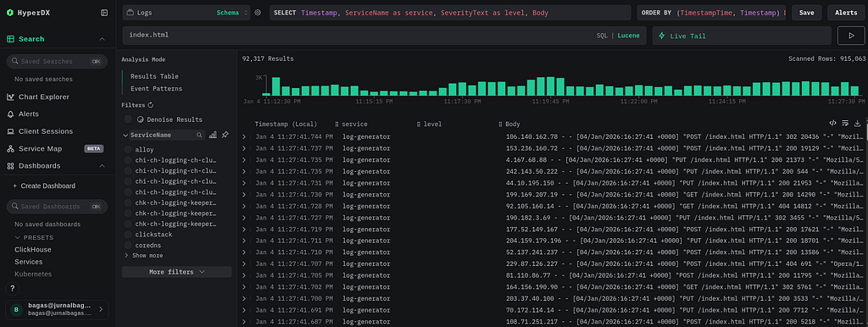Show generated SQL code icon
The image size is (868, 327).
(832, 123)
